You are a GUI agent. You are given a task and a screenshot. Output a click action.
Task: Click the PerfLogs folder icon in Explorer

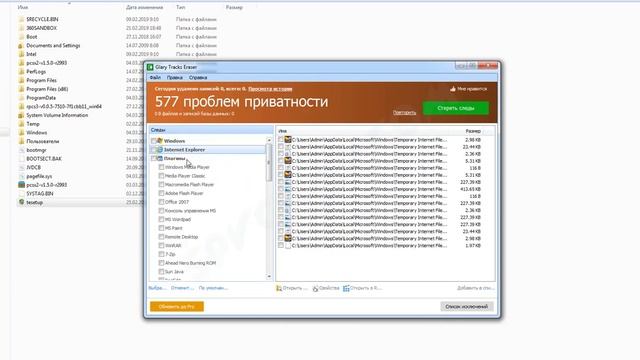coord(21,72)
